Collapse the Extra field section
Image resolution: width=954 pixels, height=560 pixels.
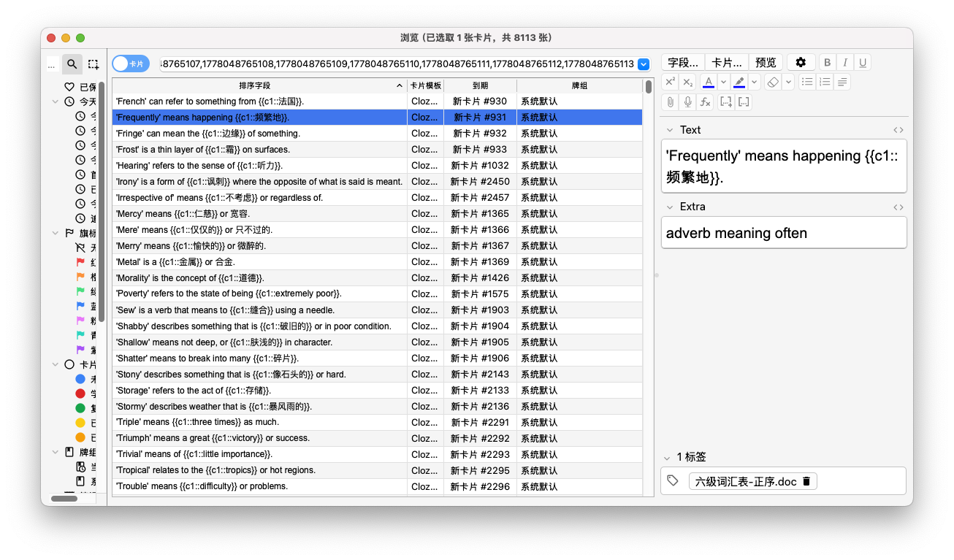[669, 207]
